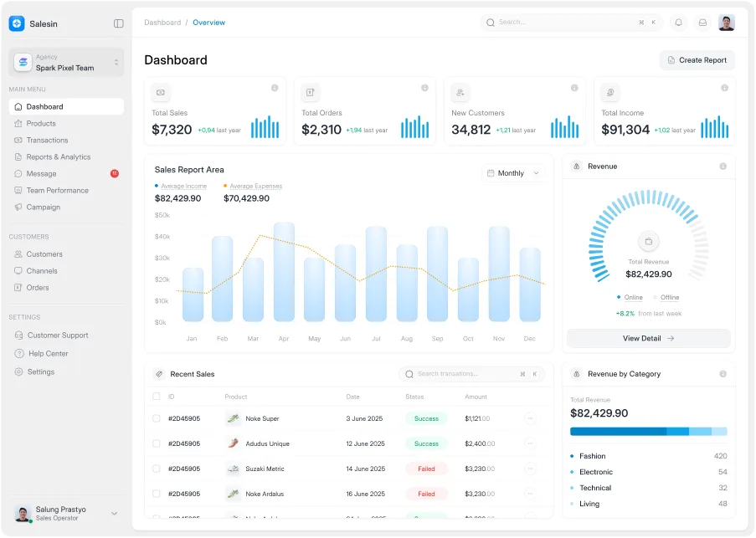Viewport: 756px width, 538px height.
Task: Click the Overview breadcrumb
Action: (x=208, y=23)
